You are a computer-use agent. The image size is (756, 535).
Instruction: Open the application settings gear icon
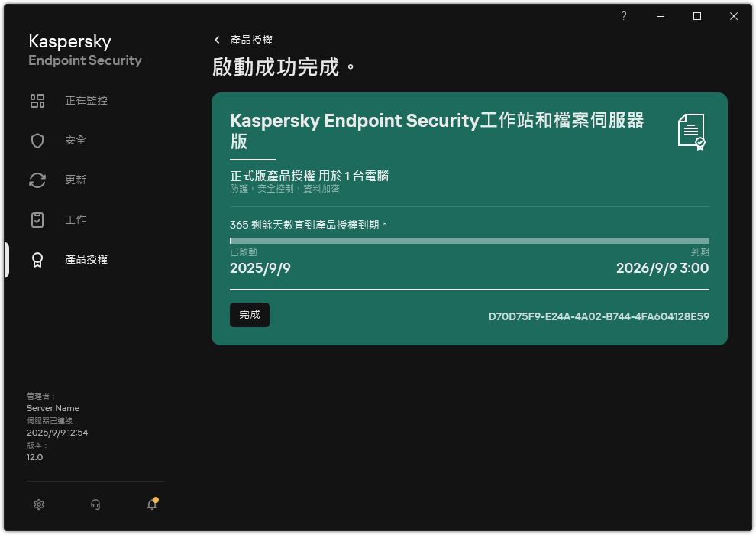click(38, 504)
